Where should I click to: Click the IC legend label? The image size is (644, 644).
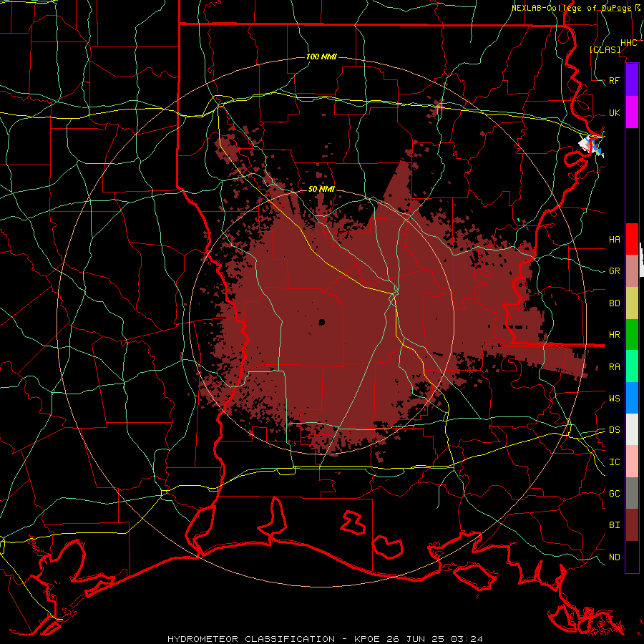point(614,462)
